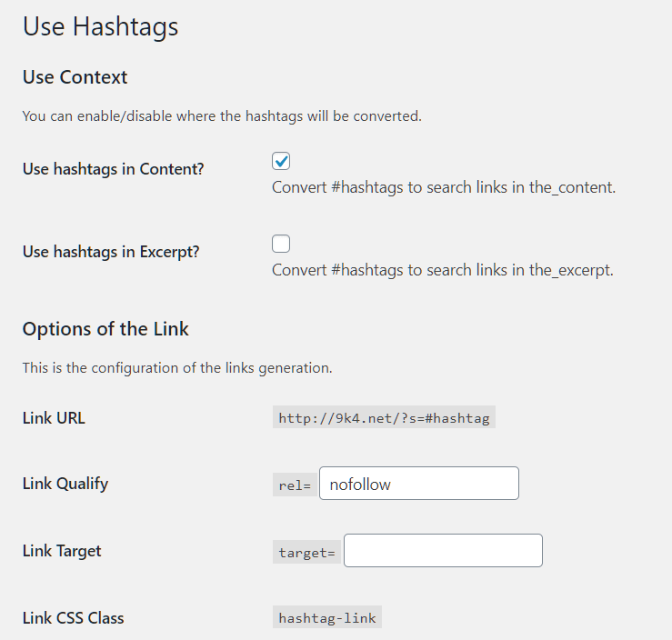Click the the_excerpt conversion description text
This screenshot has height=640, width=672.
(x=442, y=270)
